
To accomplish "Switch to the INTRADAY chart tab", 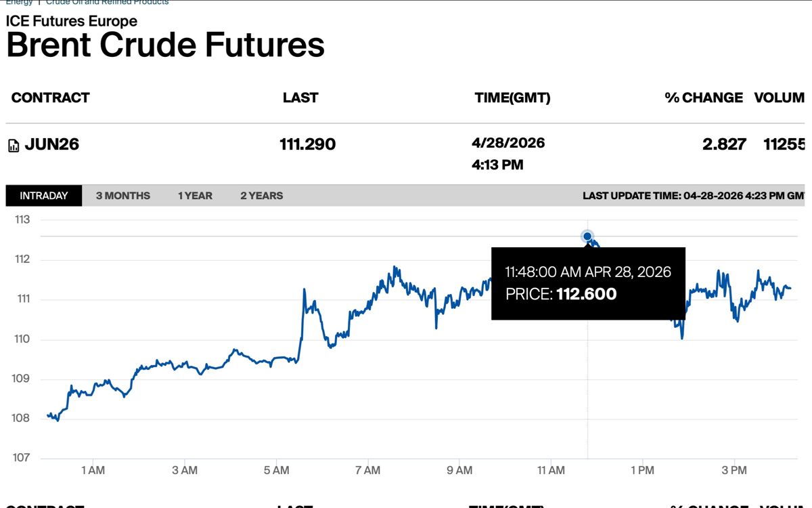I will tap(44, 196).
